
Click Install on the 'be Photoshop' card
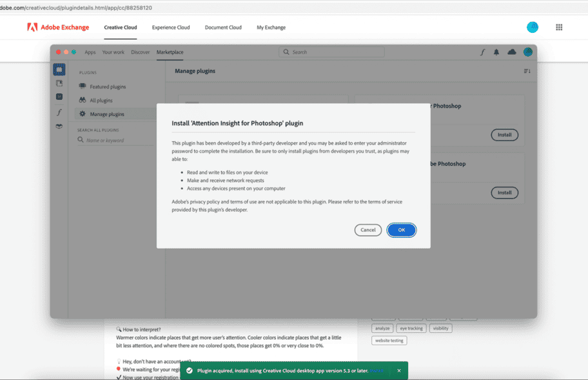[x=504, y=193]
